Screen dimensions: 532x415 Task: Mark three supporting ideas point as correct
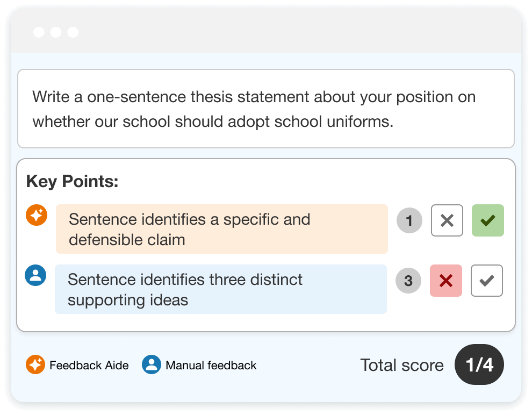pyautogui.click(x=486, y=281)
